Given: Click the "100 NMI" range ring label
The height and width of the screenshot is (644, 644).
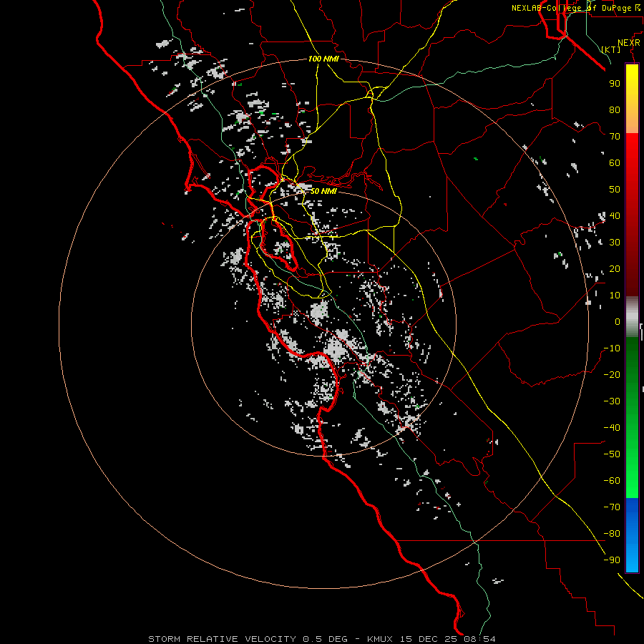Looking at the screenshot, I should 323,59.
